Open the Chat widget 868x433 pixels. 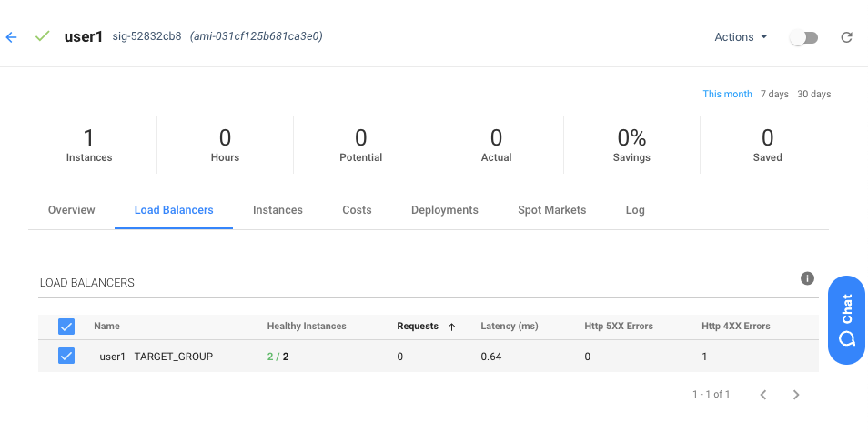[x=846, y=320]
